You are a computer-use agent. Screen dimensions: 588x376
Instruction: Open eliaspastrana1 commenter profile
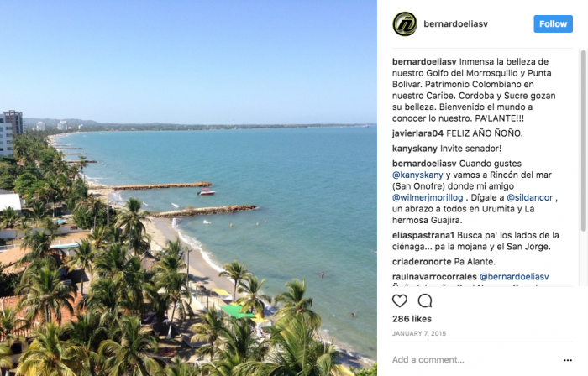click(423, 235)
